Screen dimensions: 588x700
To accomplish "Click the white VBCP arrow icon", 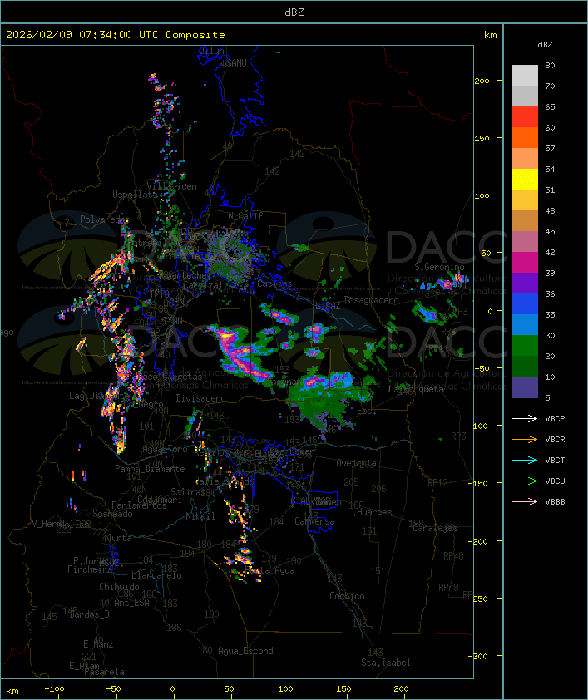I will pos(525,418).
